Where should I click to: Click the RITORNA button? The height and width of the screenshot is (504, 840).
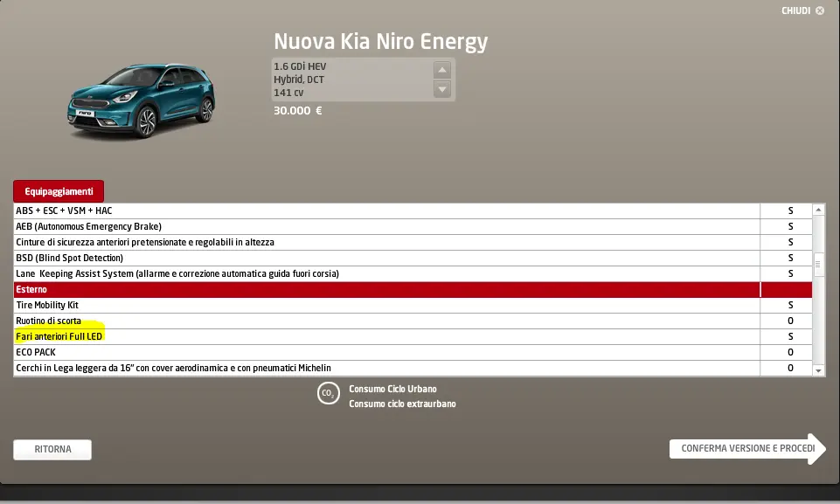click(x=52, y=449)
